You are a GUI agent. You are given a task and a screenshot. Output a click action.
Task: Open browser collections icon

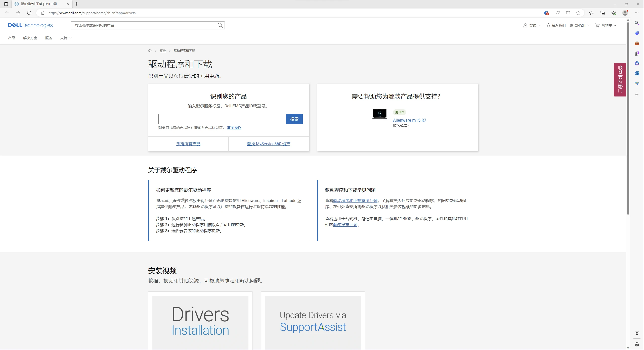tap(603, 13)
